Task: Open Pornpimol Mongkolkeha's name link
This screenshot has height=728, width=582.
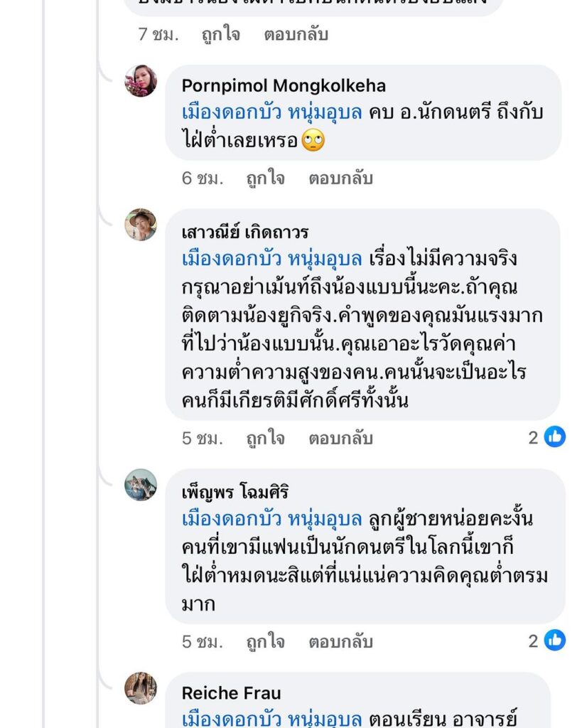Action: [284, 87]
